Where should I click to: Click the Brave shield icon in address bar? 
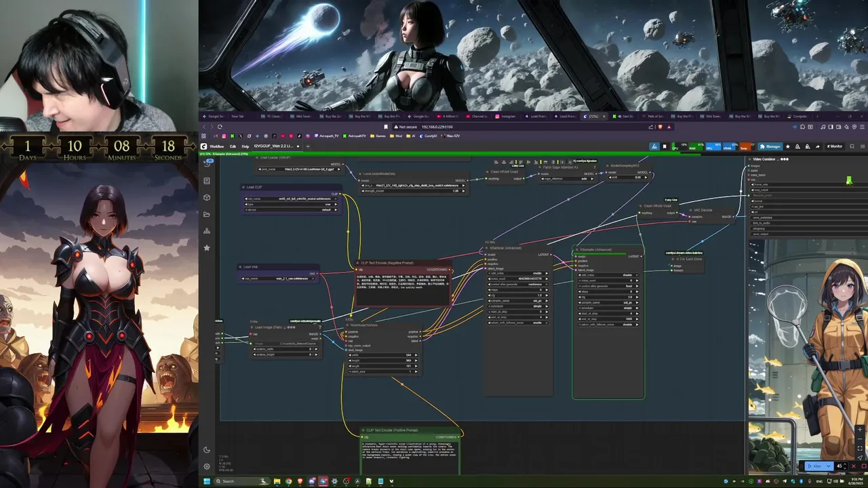pyautogui.click(x=660, y=127)
